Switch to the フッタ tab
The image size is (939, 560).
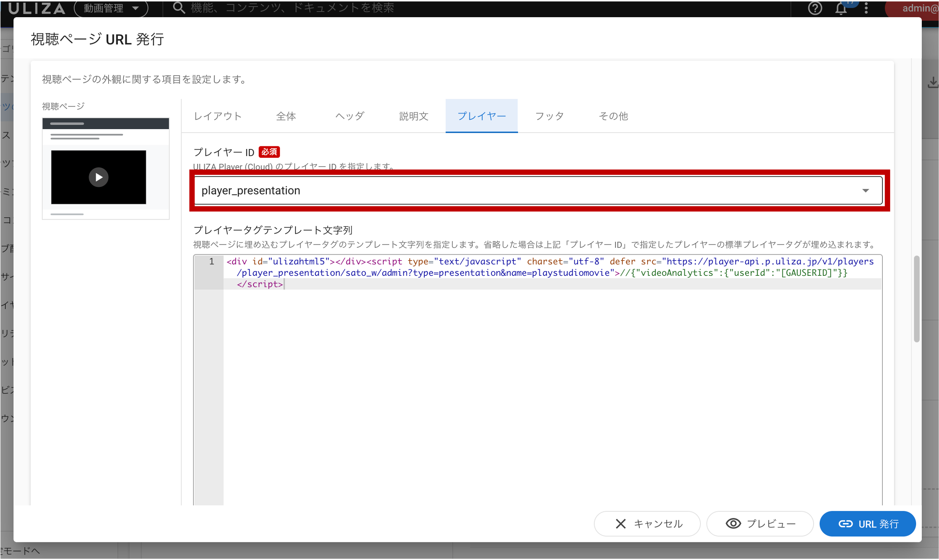click(549, 116)
